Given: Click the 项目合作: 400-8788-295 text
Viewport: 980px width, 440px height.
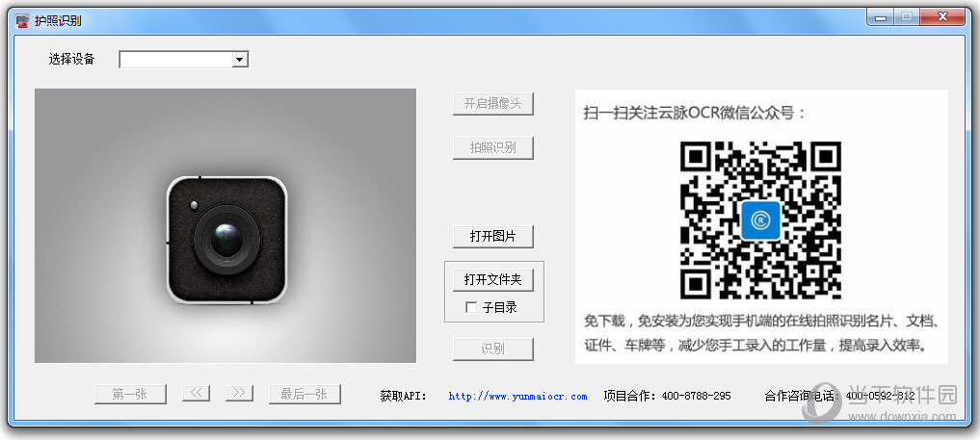Looking at the screenshot, I should pos(667,396).
